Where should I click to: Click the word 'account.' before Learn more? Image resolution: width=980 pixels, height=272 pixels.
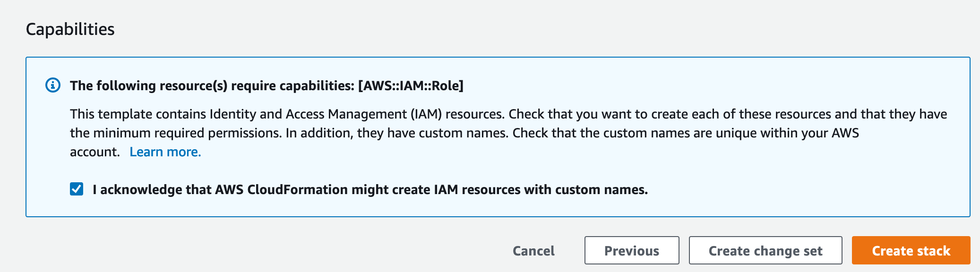pos(95,152)
